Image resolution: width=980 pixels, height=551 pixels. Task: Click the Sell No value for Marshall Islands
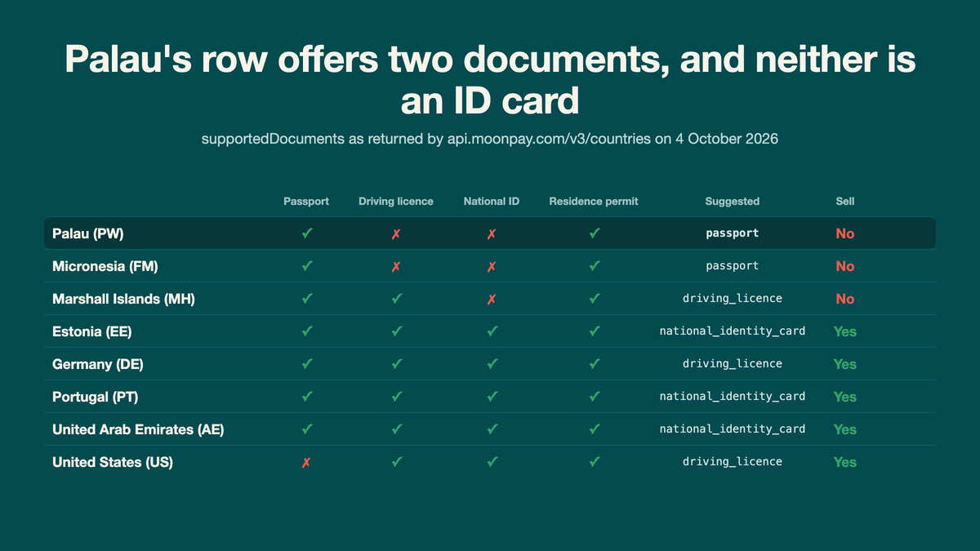pyautogui.click(x=845, y=299)
